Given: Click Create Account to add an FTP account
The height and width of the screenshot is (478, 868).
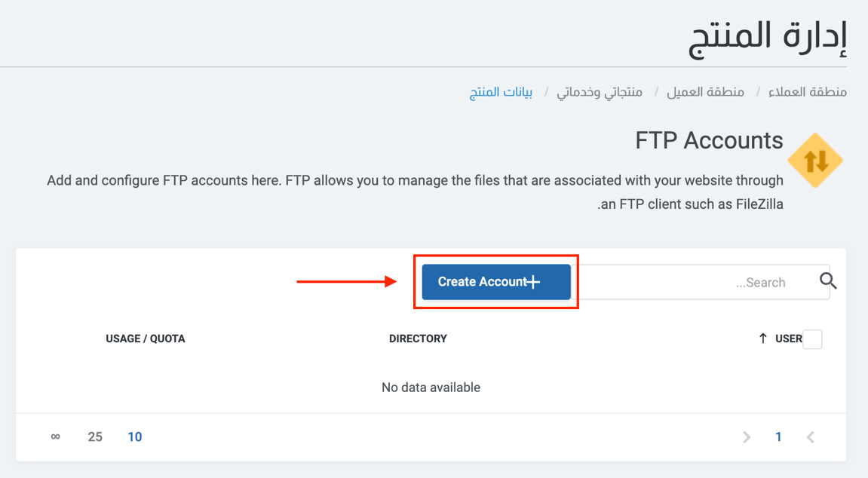Looking at the screenshot, I should 495,281.
